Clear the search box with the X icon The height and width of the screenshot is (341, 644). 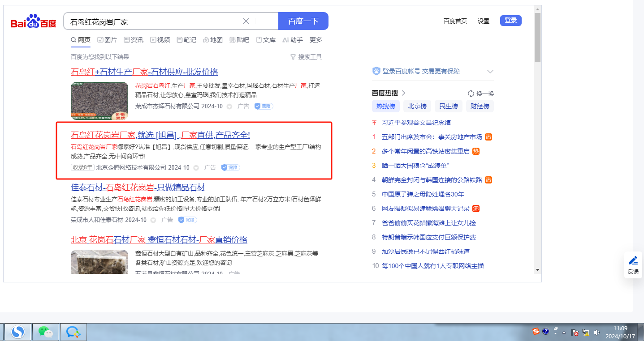coord(246,21)
